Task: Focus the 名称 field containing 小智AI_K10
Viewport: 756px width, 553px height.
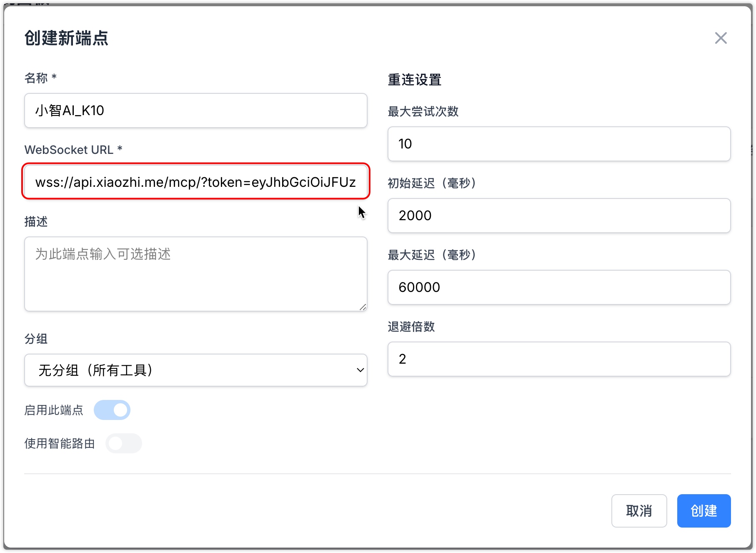Action: (195, 111)
